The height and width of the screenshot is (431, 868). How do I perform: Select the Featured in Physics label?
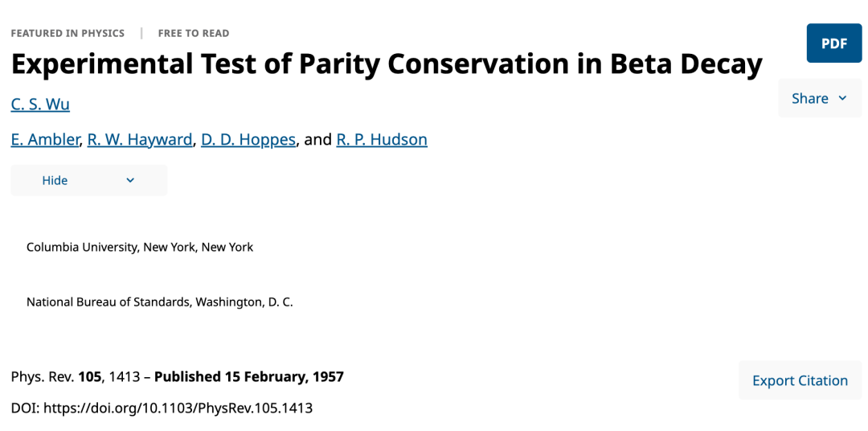68,33
